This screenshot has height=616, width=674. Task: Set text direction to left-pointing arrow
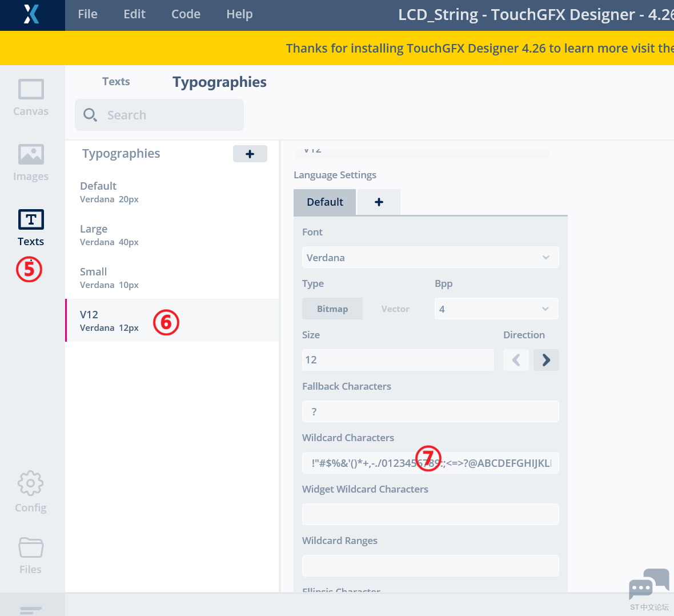pyautogui.click(x=516, y=360)
